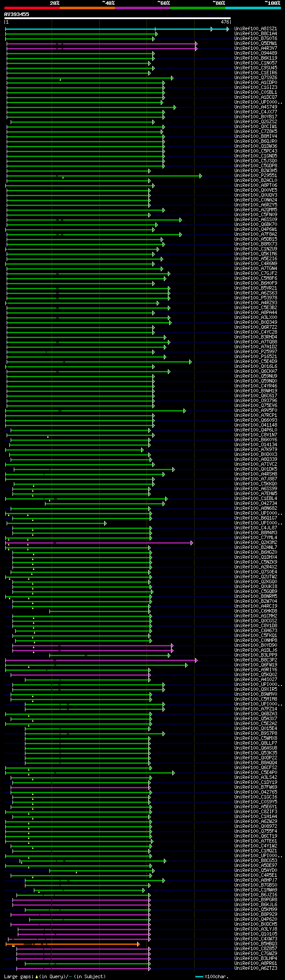Click hit label UniRef100_C1EBL4
The width and height of the screenshot is (285, 980).
tap(256, 499)
